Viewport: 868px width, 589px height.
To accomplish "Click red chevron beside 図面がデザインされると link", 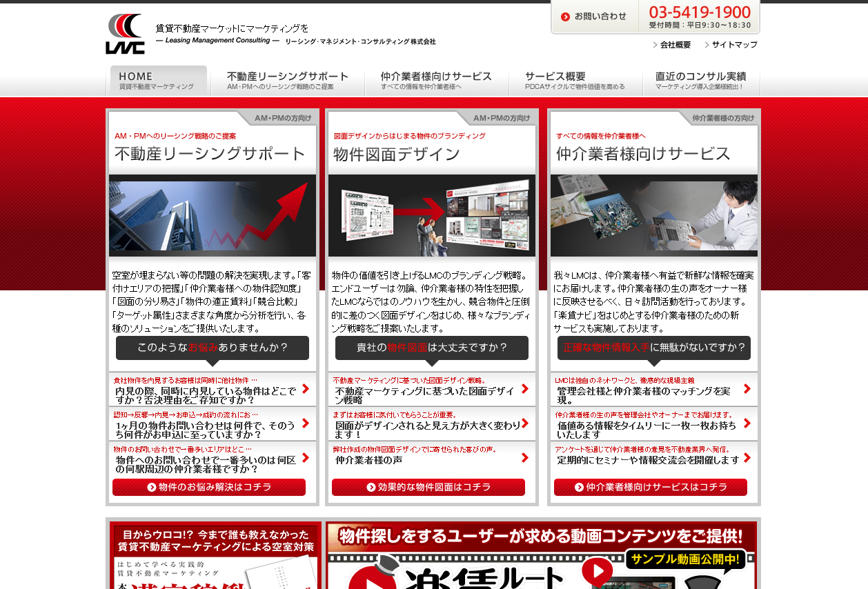I will 525,423.
